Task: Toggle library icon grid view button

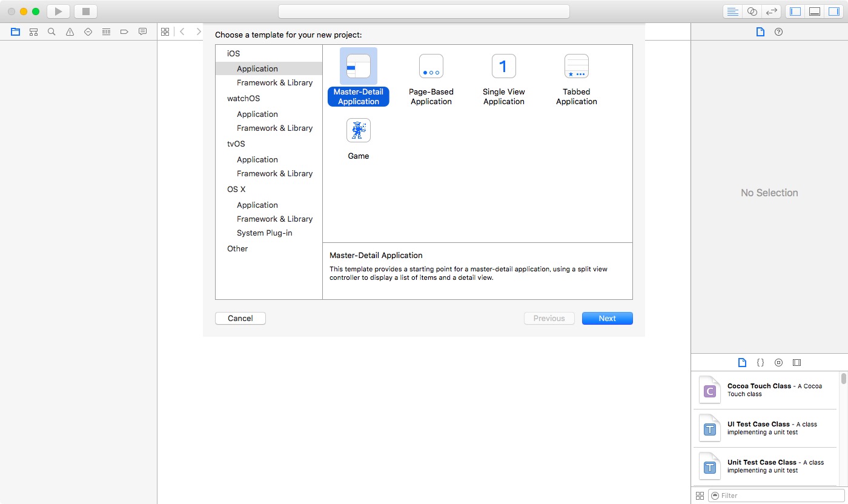Action: click(x=700, y=496)
